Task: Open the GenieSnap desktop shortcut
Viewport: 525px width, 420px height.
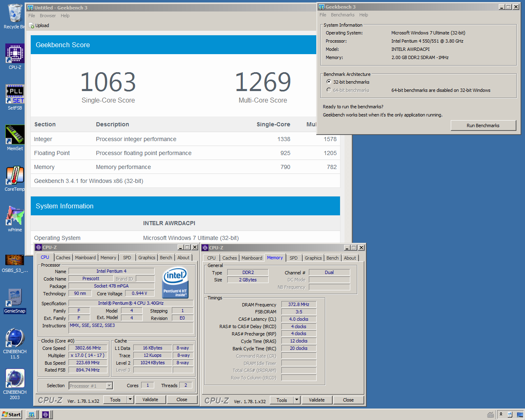Action: pyautogui.click(x=15, y=301)
